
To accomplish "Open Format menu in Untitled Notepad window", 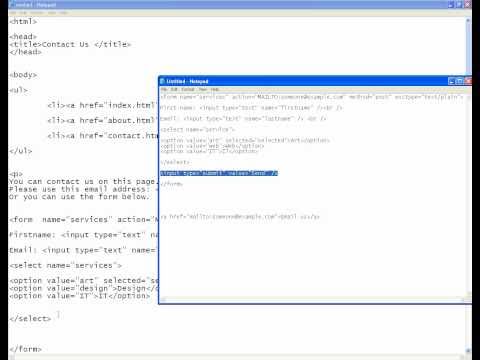I will pos(188,90).
